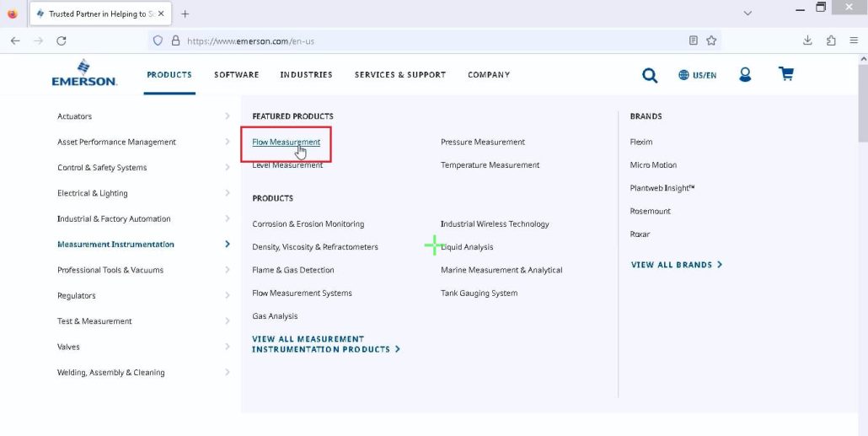Open the Flow Measurement link
The width and height of the screenshot is (868, 436).
tap(287, 142)
